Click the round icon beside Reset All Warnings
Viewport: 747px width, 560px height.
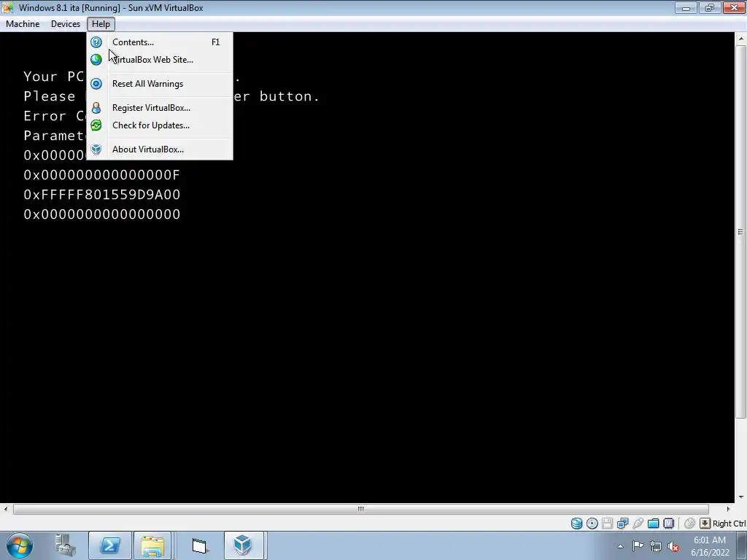click(96, 84)
